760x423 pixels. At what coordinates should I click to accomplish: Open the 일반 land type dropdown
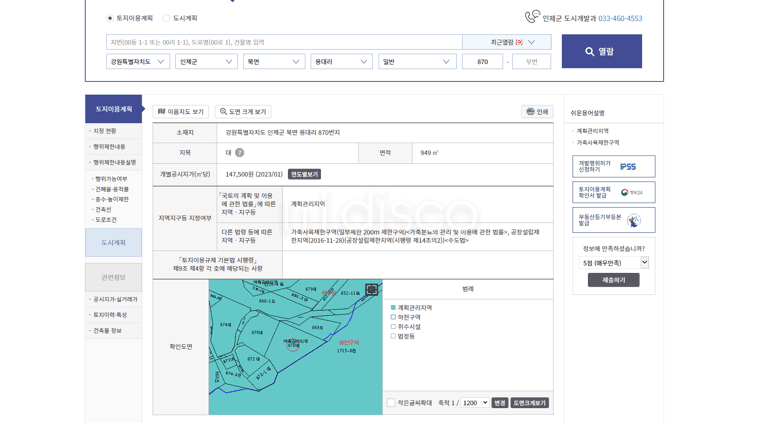tap(417, 62)
